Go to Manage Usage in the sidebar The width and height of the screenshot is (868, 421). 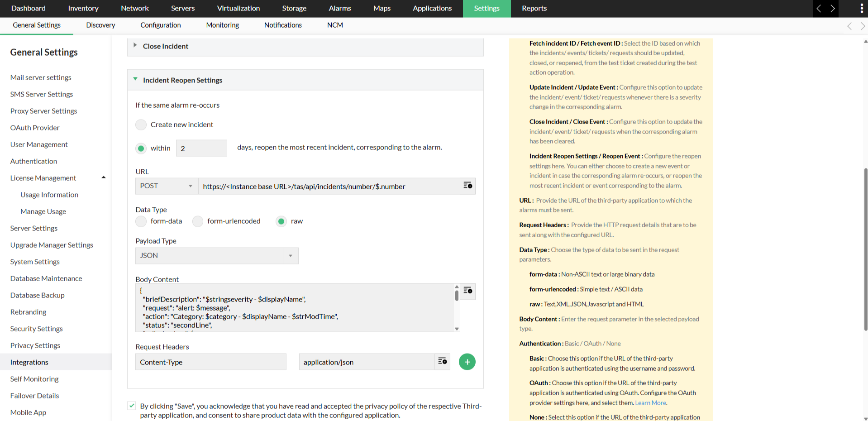click(x=43, y=211)
